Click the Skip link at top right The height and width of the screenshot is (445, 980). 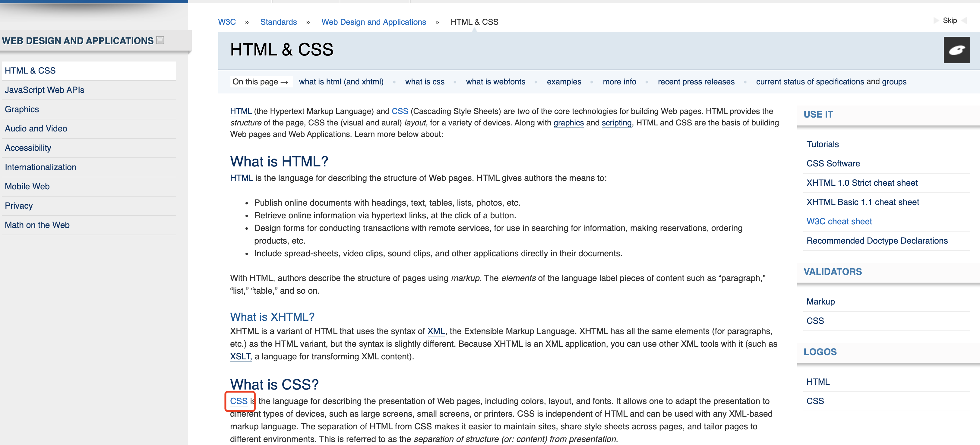pyautogui.click(x=949, y=21)
